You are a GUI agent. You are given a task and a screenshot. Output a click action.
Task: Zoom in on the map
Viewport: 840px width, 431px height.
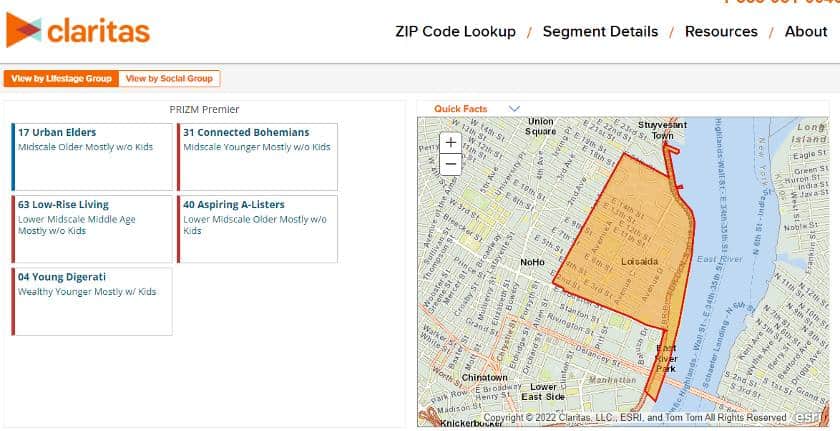click(451, 143)
